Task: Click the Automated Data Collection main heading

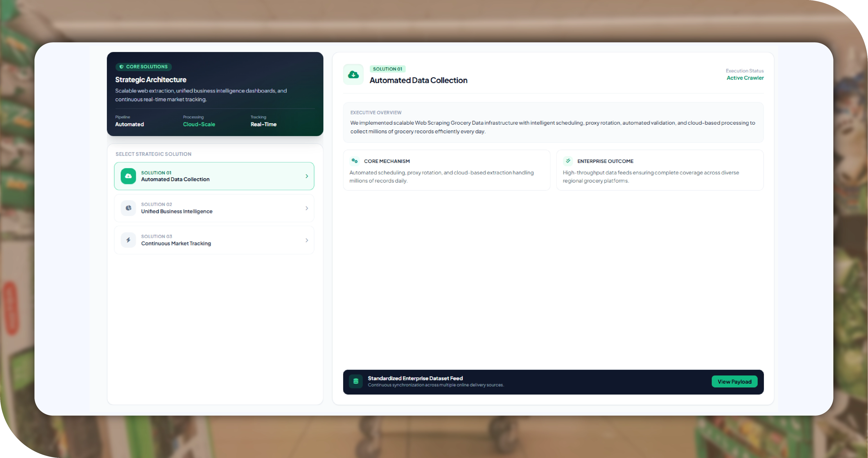Action: [418, 80]
